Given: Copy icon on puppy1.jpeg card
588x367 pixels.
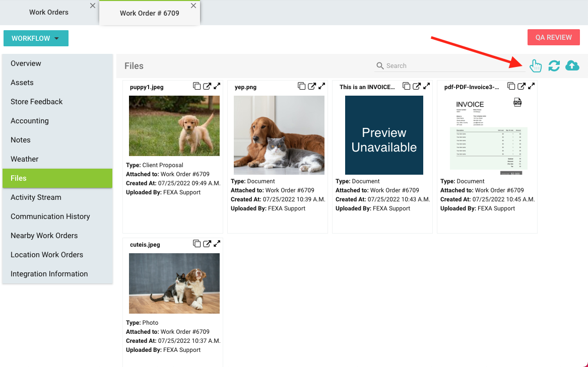Looking at the screenshot, I should pyautogui.click(x=197, y=86).
